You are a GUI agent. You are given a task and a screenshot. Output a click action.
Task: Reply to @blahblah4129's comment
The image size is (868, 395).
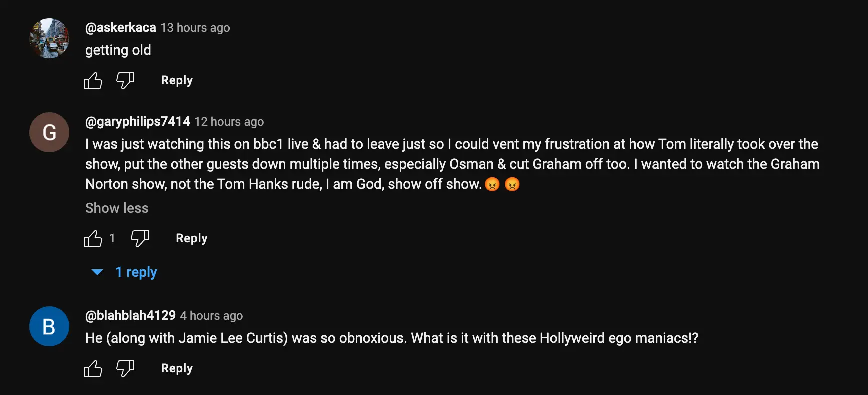[177, 368]
